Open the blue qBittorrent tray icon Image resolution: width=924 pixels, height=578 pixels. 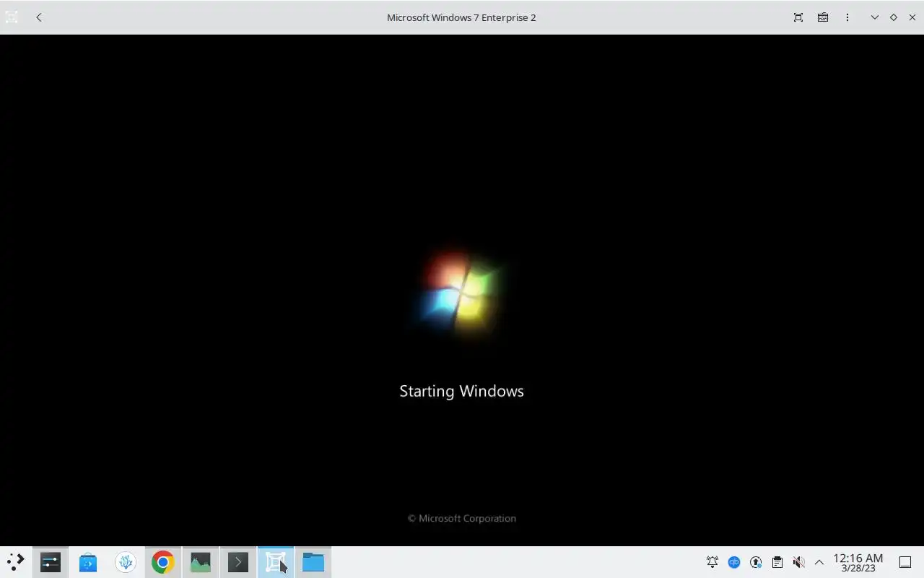(x=734, y=562)
